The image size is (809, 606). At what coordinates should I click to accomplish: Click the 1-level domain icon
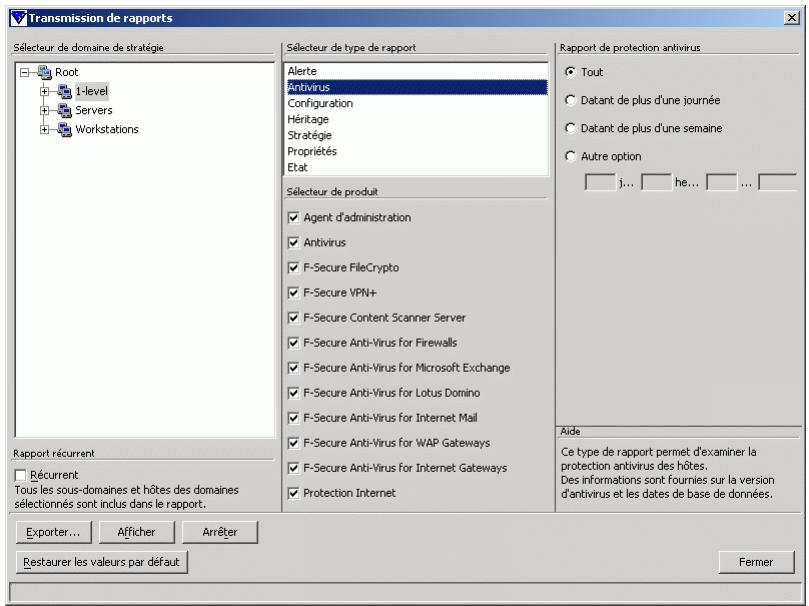[x=64, y=91]
